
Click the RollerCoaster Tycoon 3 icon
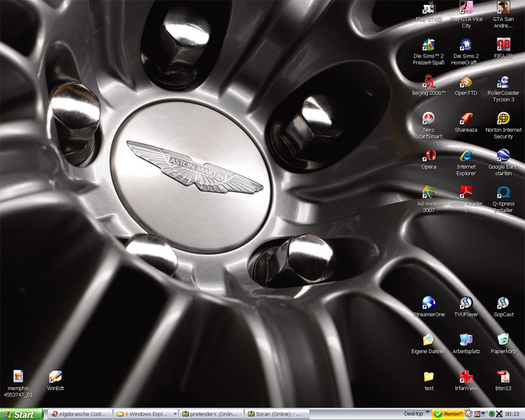click(x=503, y=83)
